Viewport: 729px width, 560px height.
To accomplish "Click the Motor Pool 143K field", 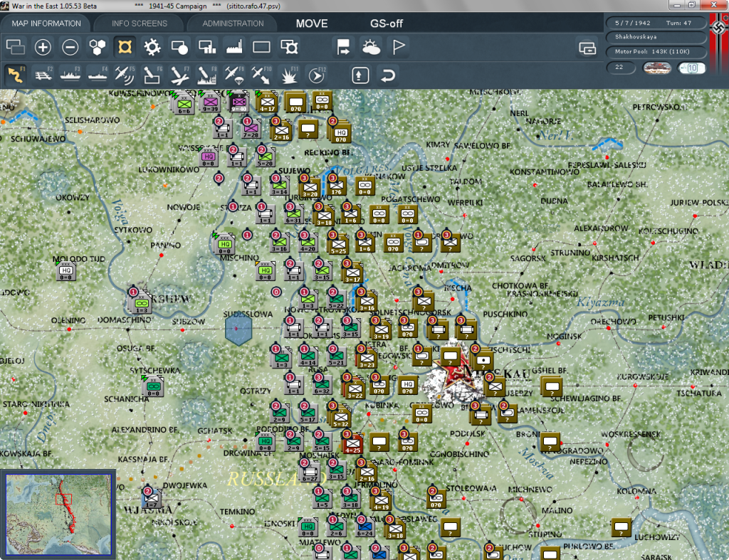I will [656, 51].
